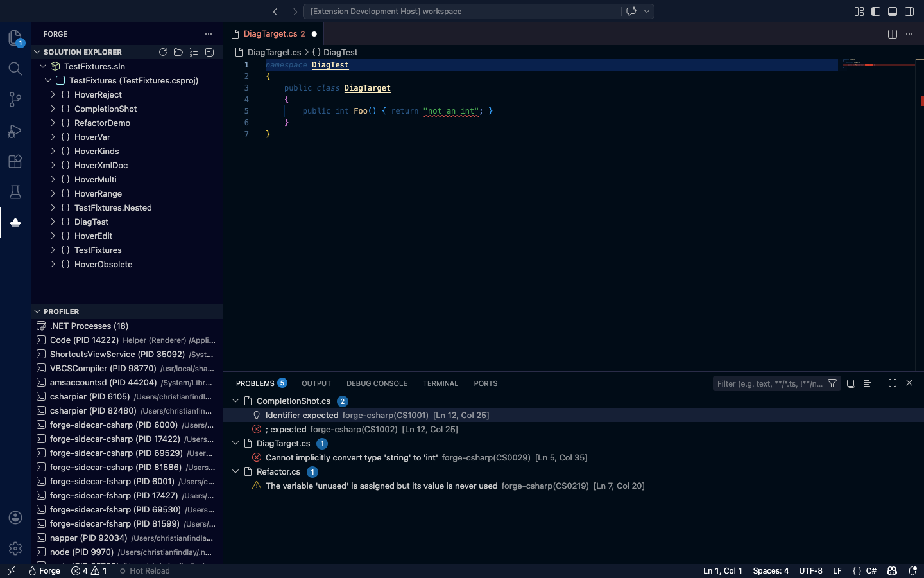
Task: Open the Problems filter options funnel
Action: coord(832,383)
